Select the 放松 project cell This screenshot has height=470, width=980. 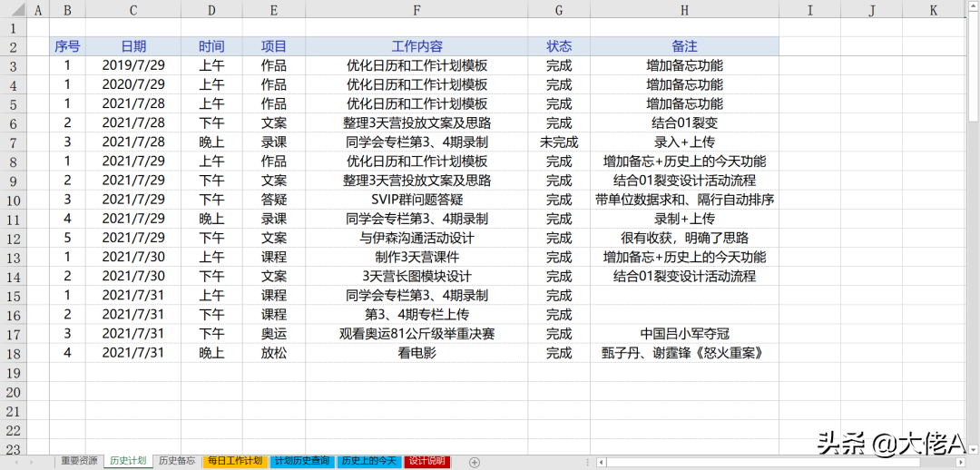274,353
